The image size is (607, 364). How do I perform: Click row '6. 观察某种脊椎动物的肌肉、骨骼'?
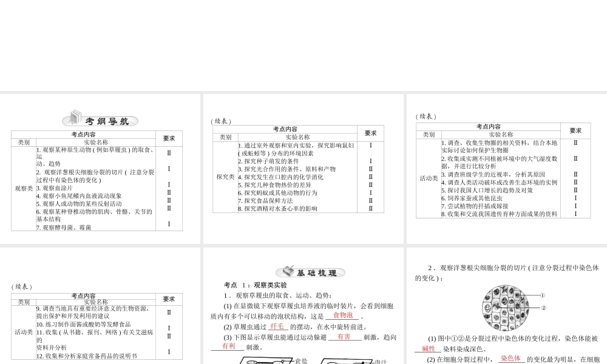click(95, 215)
